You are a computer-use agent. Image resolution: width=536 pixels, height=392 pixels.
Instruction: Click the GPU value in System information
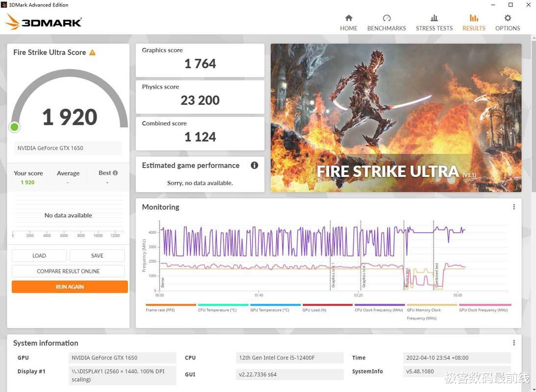(x=123, y=358)
